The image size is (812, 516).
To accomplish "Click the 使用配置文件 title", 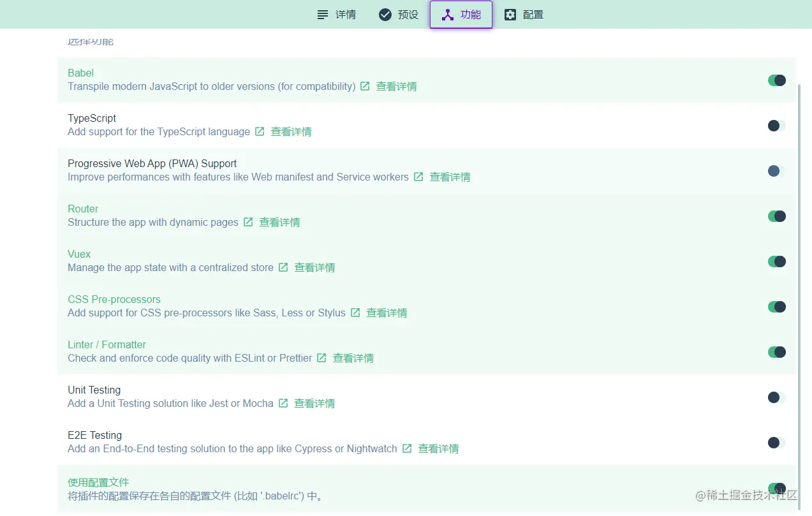I will (98, 482).
